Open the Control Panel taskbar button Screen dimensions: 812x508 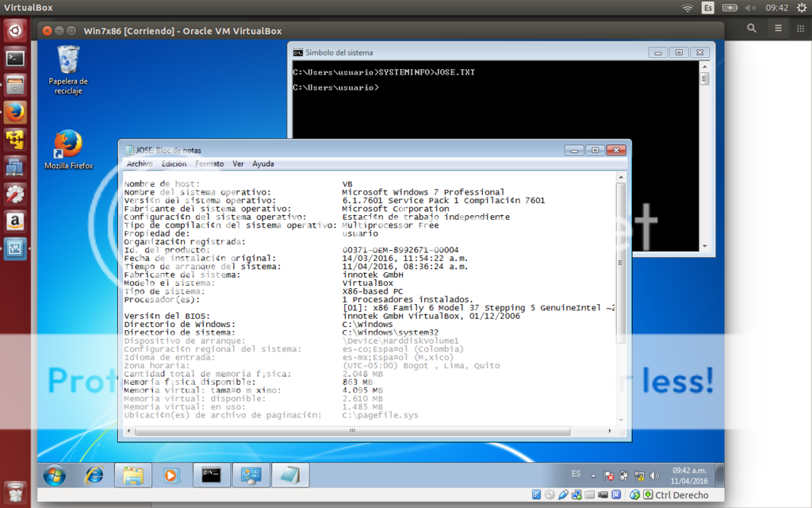pos(251,475)
